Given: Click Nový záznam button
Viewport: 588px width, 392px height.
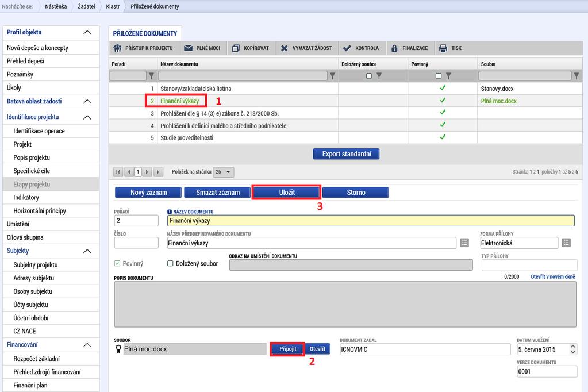Looking at the screenshot, I should coord(148,193).
